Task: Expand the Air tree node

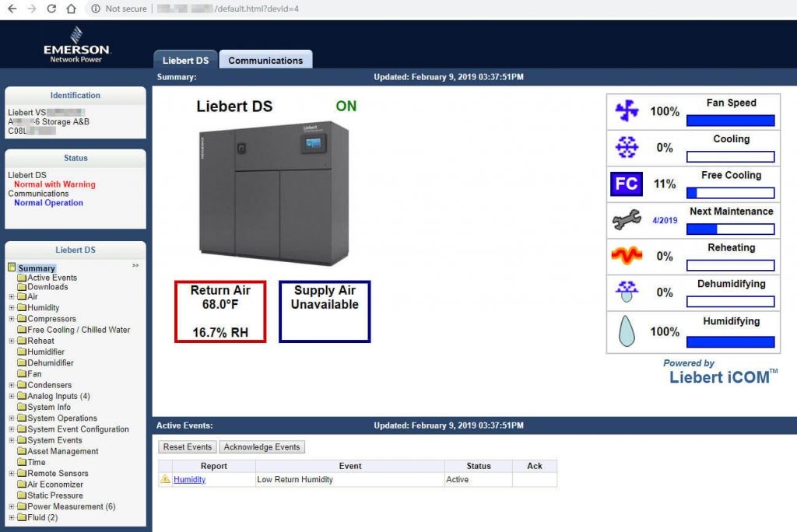Action: point(11,296)
